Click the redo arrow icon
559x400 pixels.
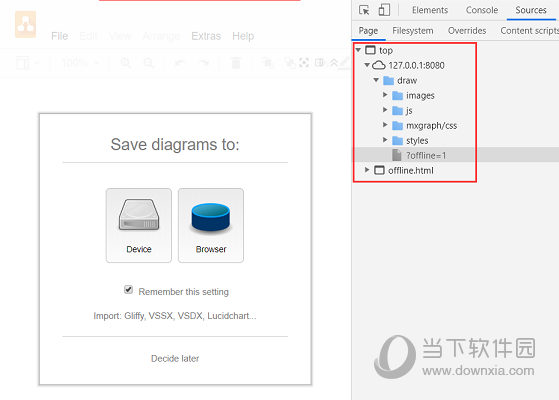tap(203, 63)
